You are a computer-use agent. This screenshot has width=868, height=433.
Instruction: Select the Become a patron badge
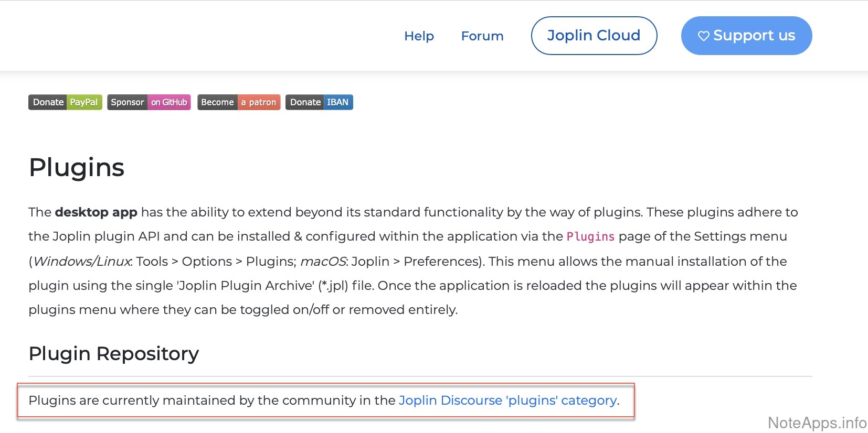(x=239, y=102)
